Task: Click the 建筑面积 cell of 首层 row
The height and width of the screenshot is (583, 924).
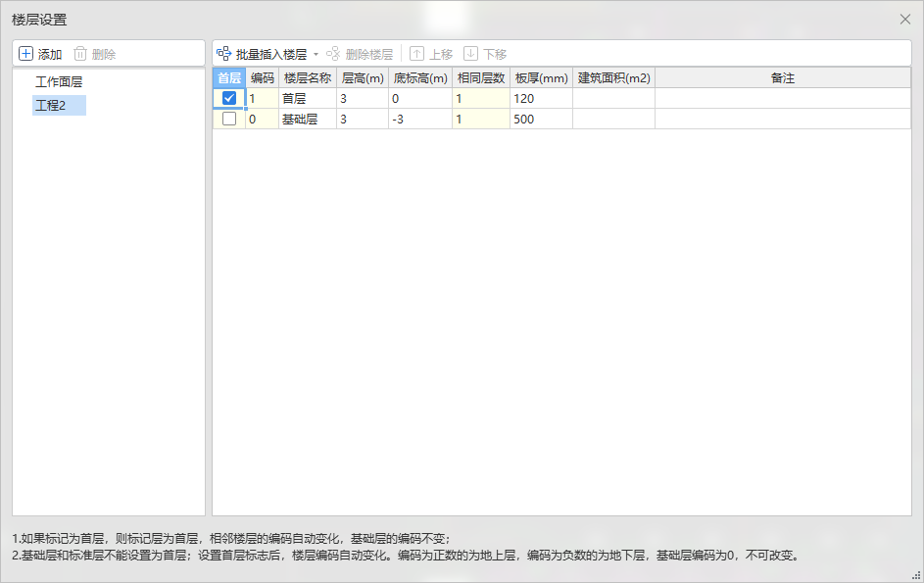Action: [613, 98]
